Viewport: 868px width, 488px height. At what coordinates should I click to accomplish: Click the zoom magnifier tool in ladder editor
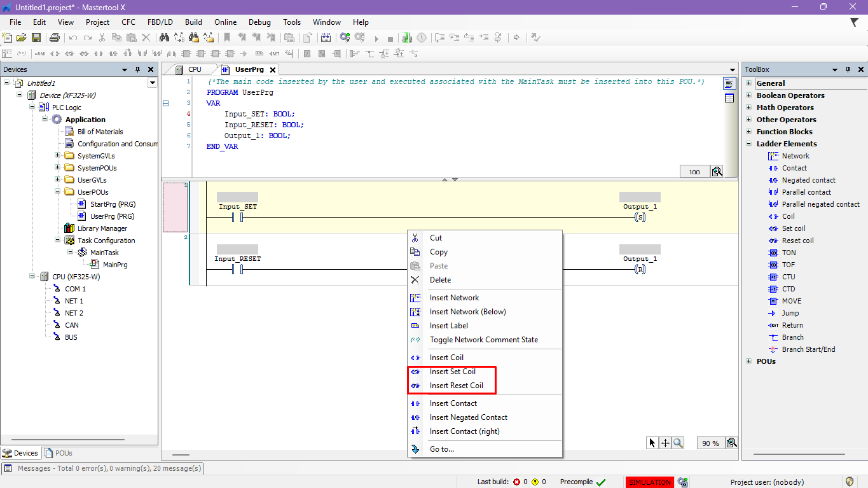(679, 443)
